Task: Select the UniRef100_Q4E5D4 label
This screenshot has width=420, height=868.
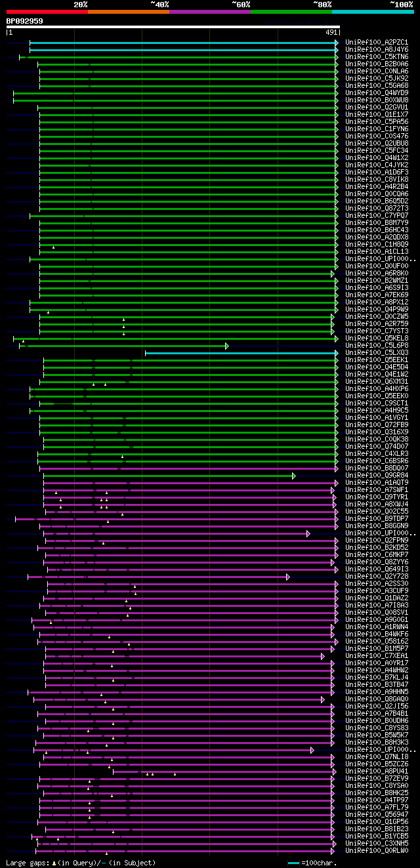Action: tap(377, 367)
